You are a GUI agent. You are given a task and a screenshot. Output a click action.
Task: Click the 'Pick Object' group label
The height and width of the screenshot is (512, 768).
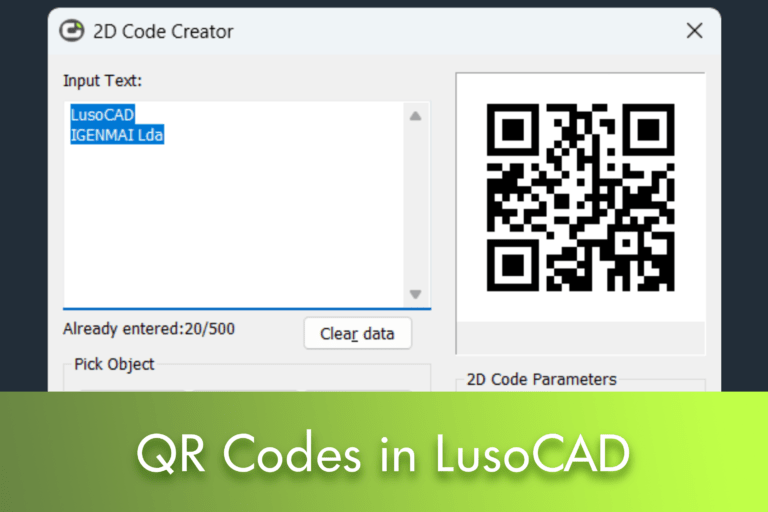tap(114, 364)
